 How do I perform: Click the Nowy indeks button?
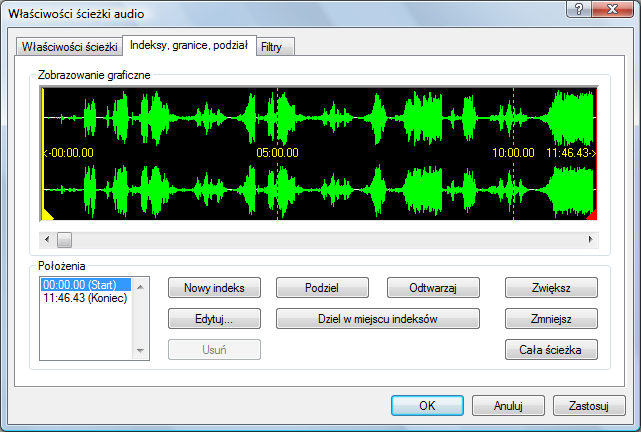214,288
